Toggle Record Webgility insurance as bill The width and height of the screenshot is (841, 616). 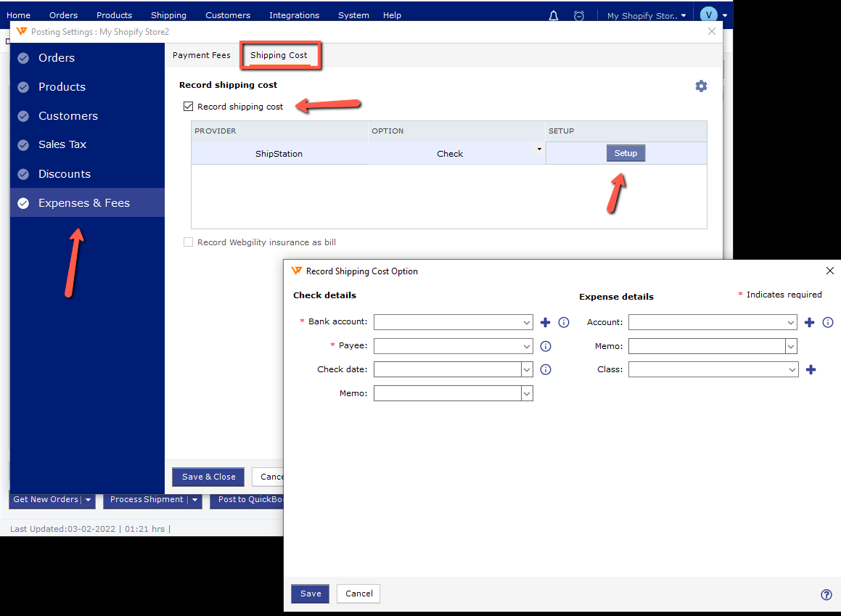pos(189,242)
